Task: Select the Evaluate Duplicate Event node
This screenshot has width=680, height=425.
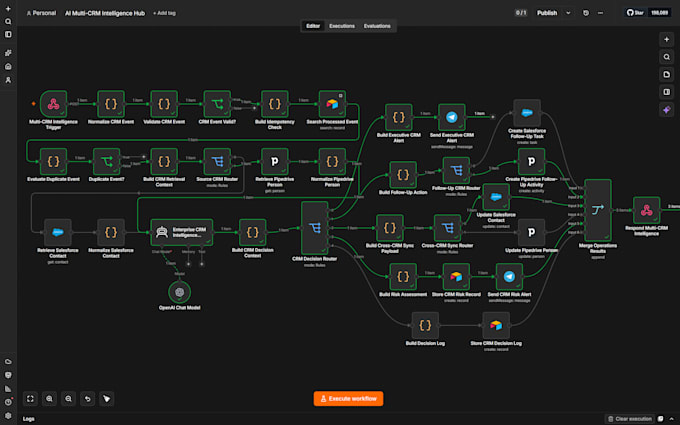Action: tap(53, 161)
